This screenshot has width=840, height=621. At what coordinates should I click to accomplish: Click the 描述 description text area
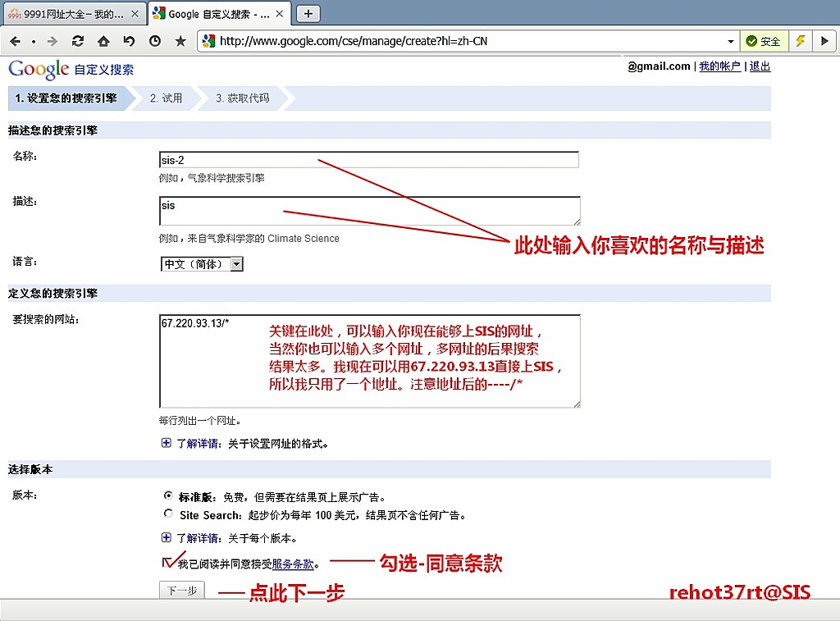(x=370, y=211)
